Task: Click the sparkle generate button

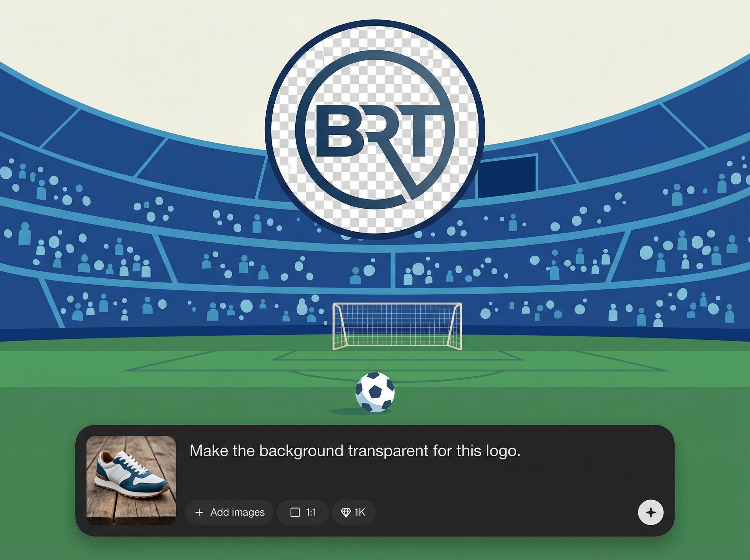Action: (650, 512)
